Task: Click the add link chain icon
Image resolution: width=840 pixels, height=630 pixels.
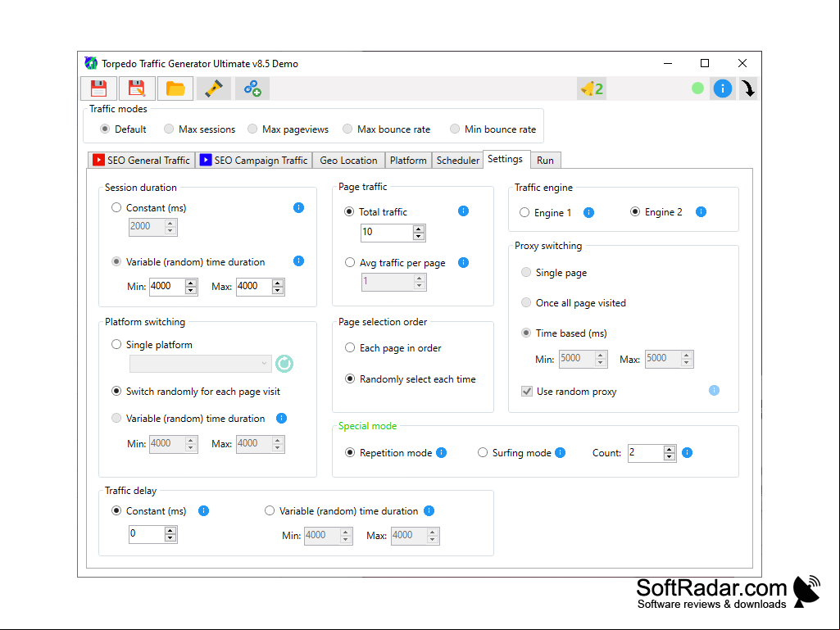Action: tap(252, 88)
